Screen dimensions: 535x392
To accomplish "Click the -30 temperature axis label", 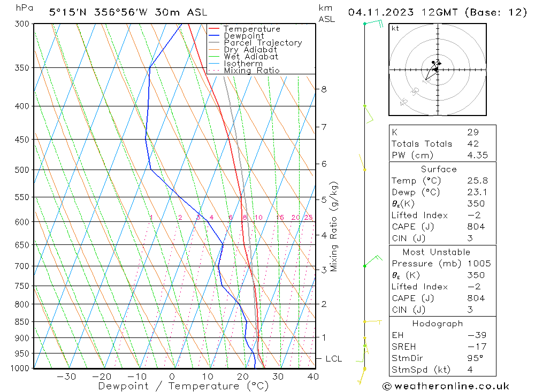I will (66, 376).
